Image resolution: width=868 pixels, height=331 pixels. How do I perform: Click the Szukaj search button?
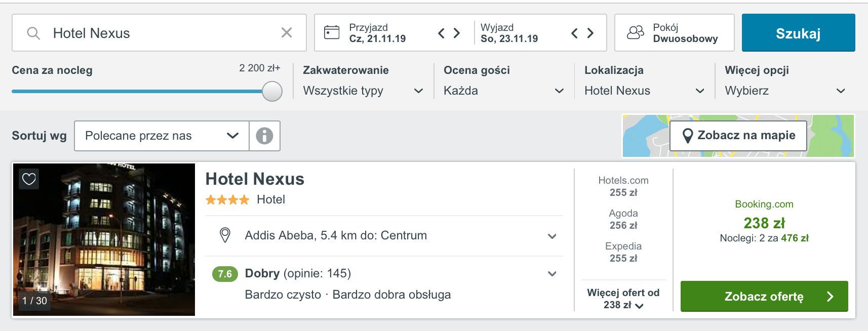click(798, 33)
